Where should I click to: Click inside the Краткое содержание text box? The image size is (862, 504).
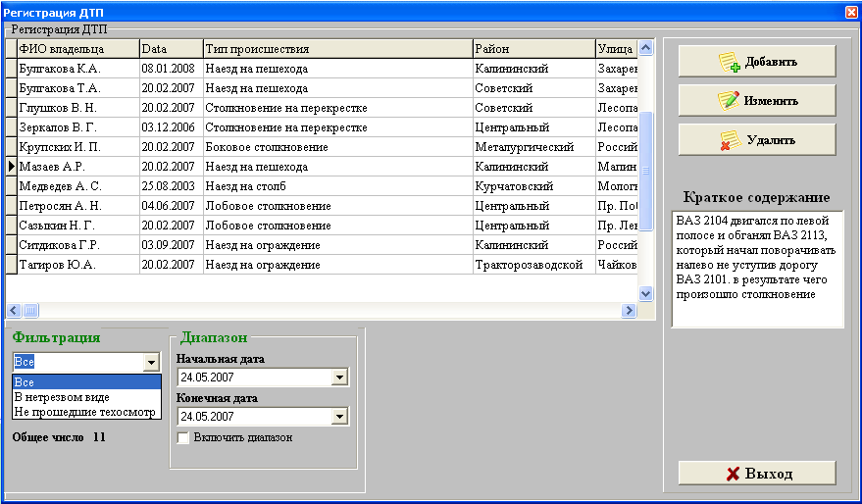(x=757, y=270)
